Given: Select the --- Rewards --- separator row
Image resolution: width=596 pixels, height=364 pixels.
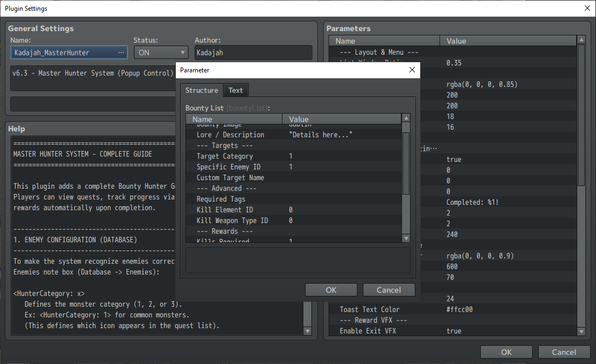Looking at the screenshot, I should click(293, 231).
